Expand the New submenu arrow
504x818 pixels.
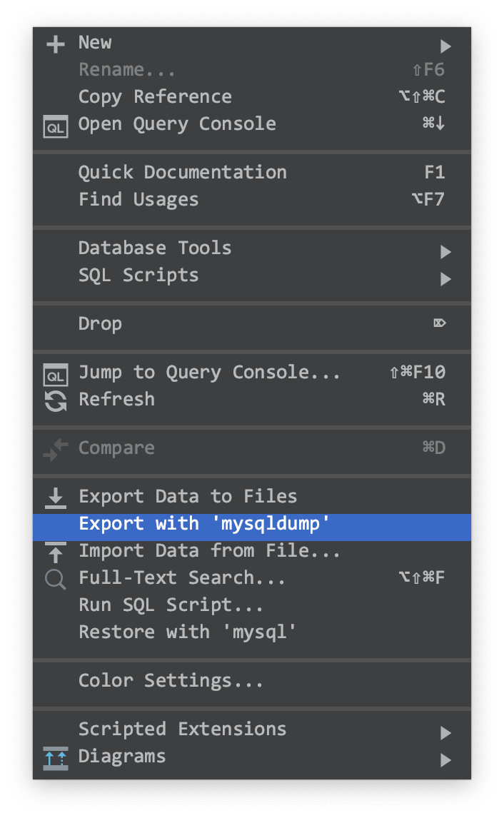[x=445, y=46]
